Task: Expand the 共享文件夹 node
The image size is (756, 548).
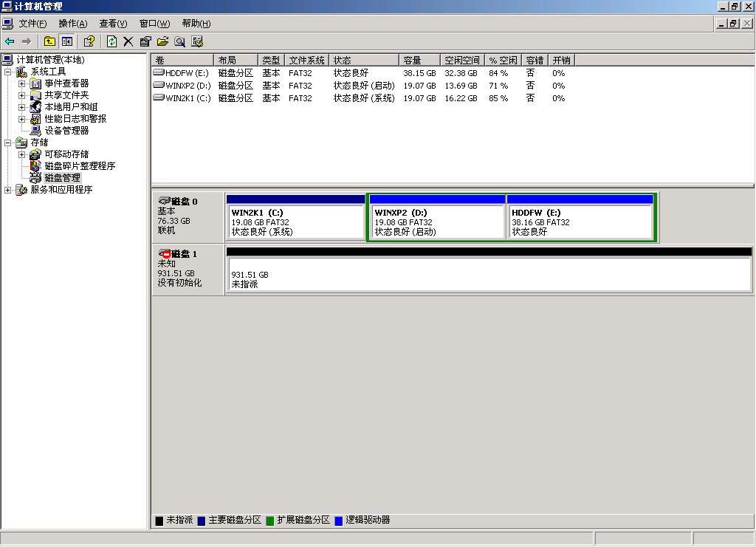Action: pyautogui.click(x=21, y=95)
